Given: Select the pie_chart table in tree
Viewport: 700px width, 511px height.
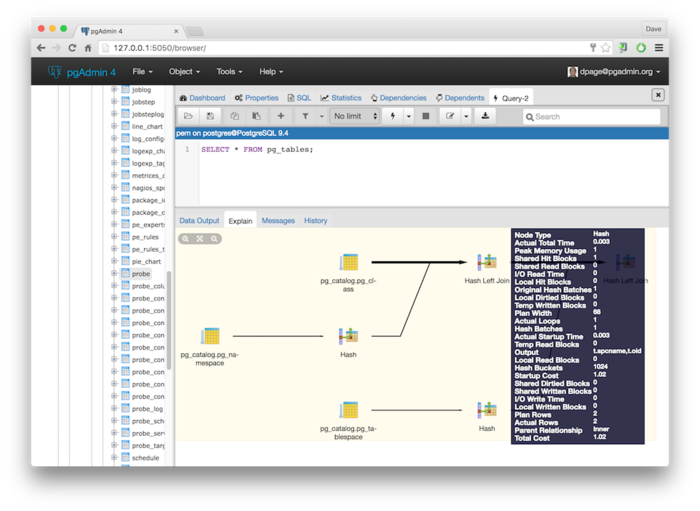Looking at the screenshot, I should click(x=146, y=262).
